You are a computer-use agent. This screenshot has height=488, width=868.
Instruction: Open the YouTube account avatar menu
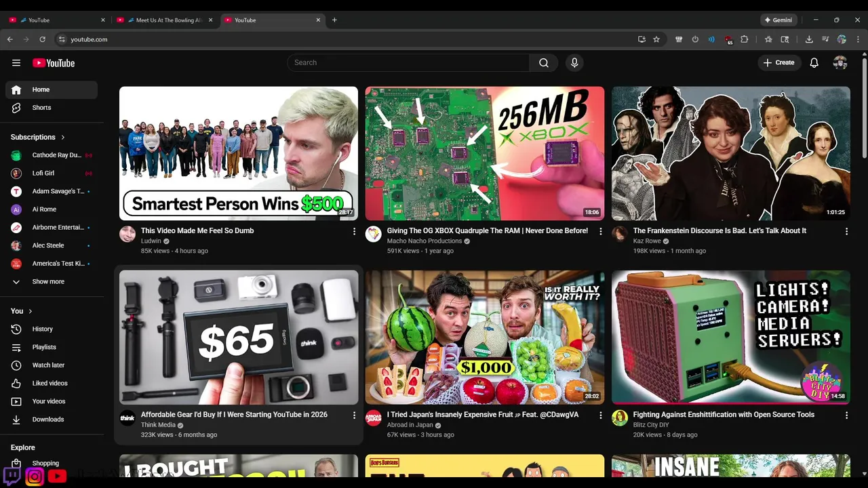pos(840,63)
